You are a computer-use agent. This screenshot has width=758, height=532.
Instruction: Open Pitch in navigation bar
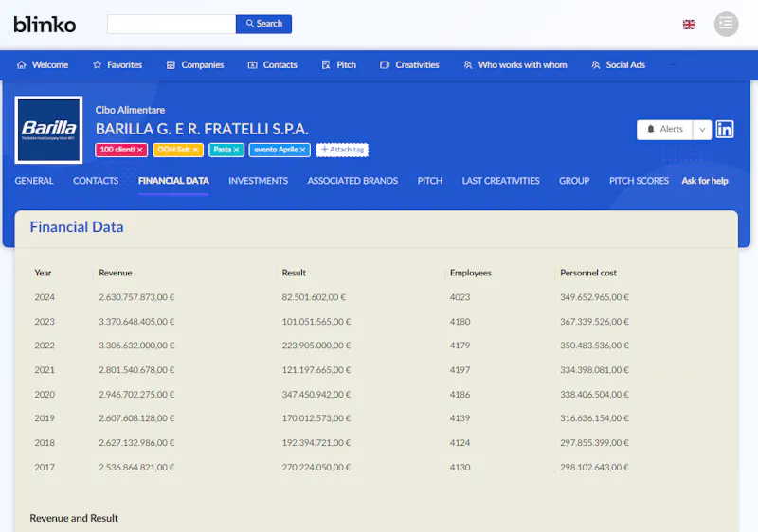[339, 64]
